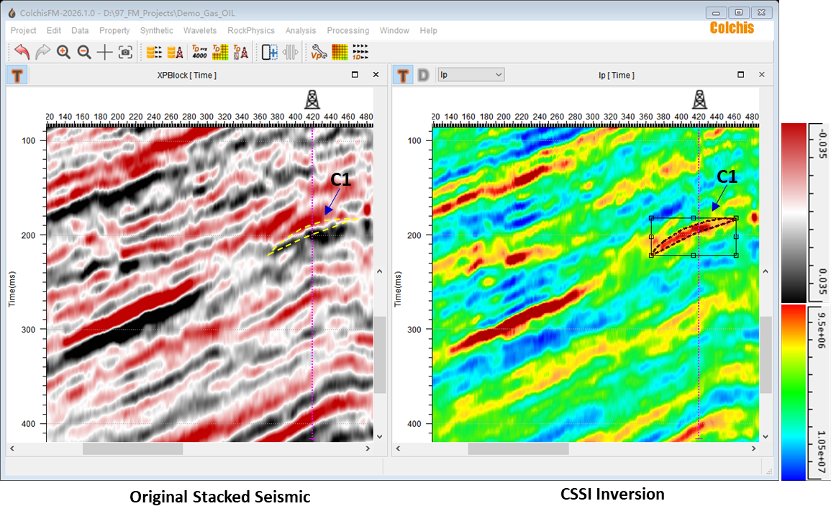Open the Edit menu
The height and width of the screenshot is (520, 832).
(x=54, y=31)
